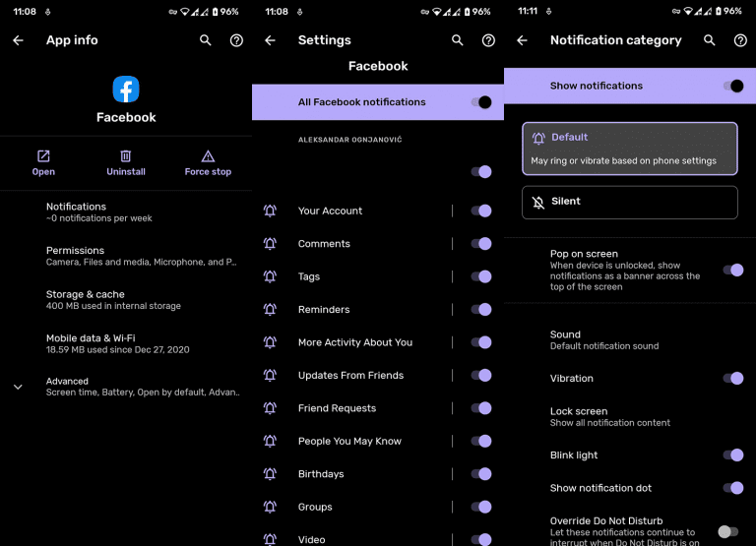Image resolution: width=756 pixels, height=546 pixels.
Task: Tap the muted bell icon on Silent
Action: [538, 202]
